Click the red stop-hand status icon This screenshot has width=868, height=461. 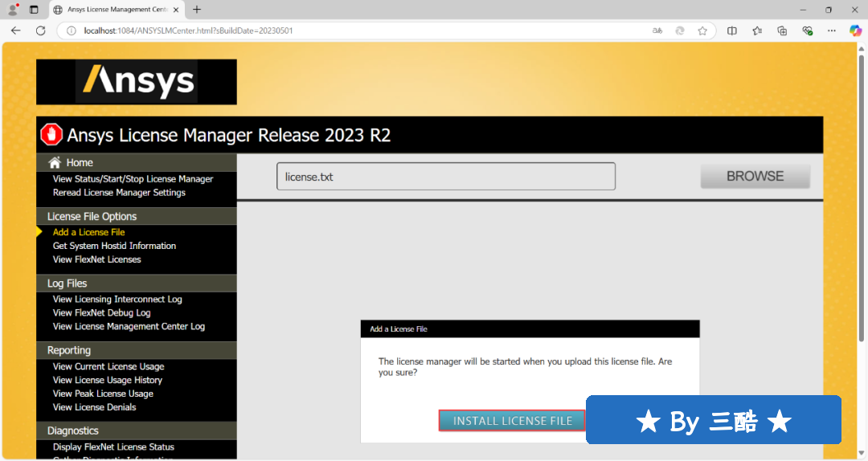(51, 134)
